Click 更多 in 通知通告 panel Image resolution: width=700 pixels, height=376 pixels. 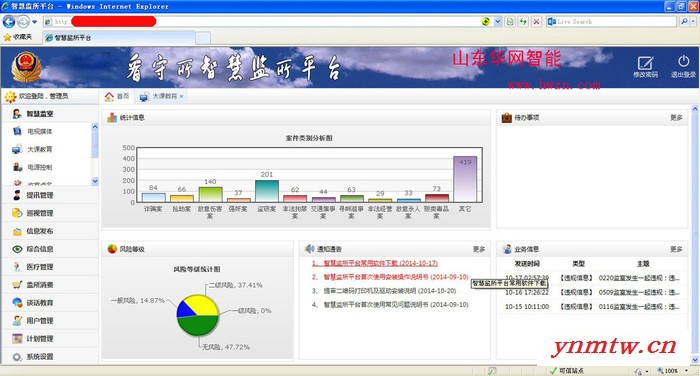click(x=479, y=249)
